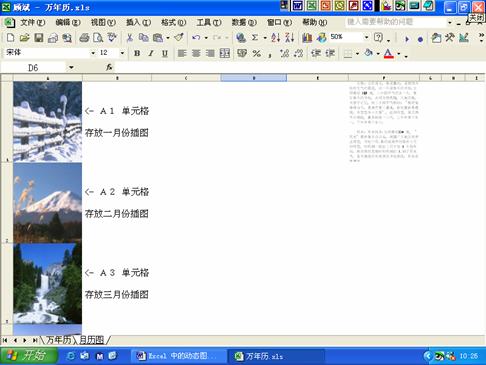Apply percent style formatting icon
486x365 pixels.
coord(256,53)
